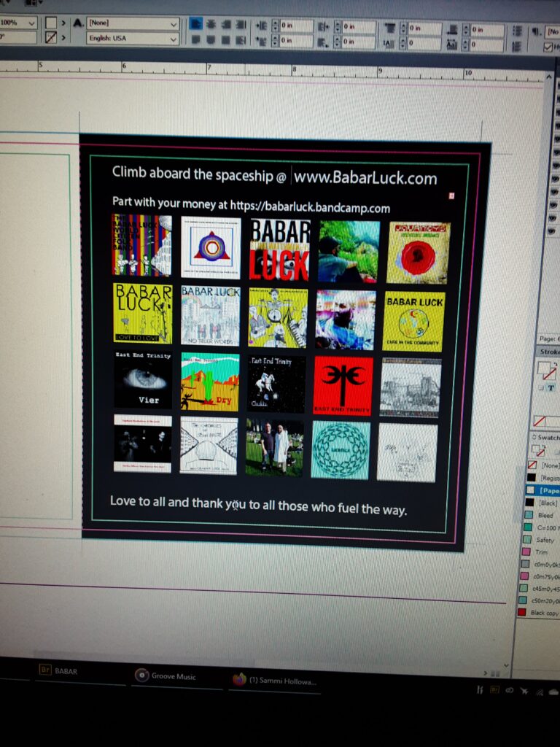Click the space before stepper
This screenshot has height=747, width=560.
click(x=402, y=28)
